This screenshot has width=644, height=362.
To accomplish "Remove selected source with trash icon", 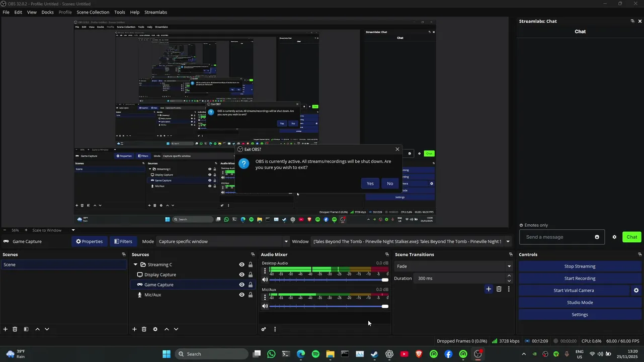I will (144, 329).
